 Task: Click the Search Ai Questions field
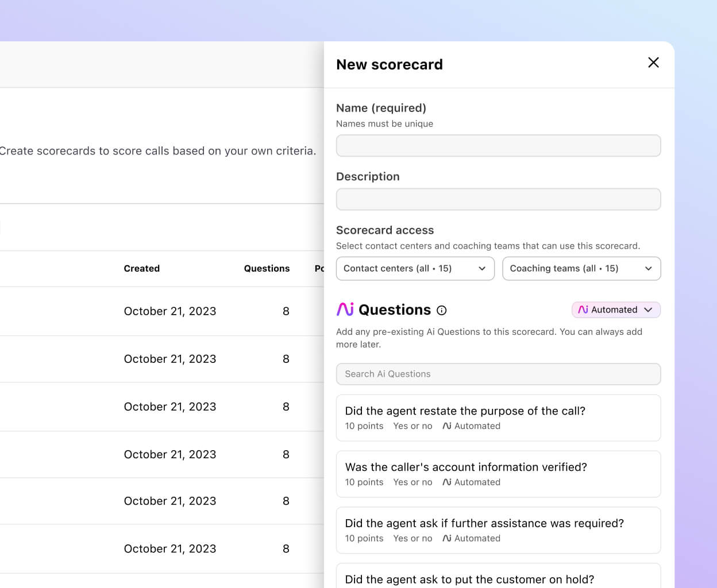pos(498,374)
